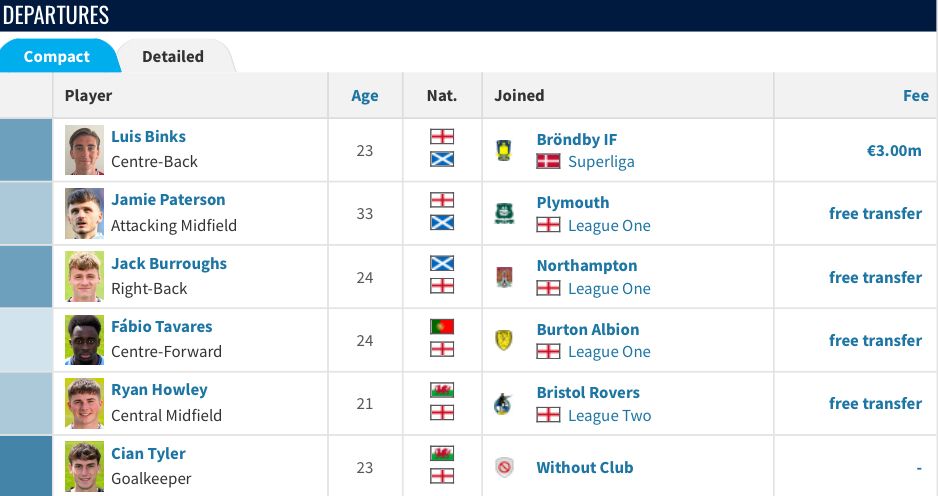
Task: Click the Northampton club crest icon
Action: (x=504, y=277)
